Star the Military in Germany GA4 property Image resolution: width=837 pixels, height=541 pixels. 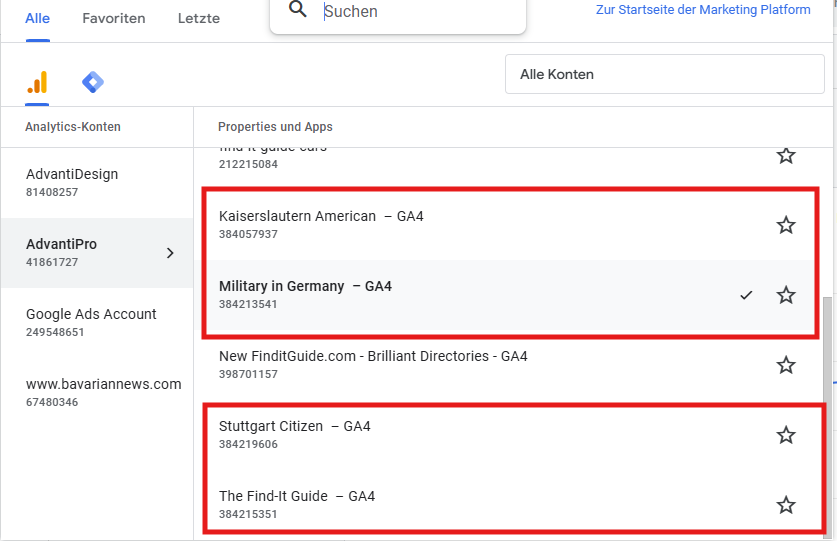click(x=786, y=295)
